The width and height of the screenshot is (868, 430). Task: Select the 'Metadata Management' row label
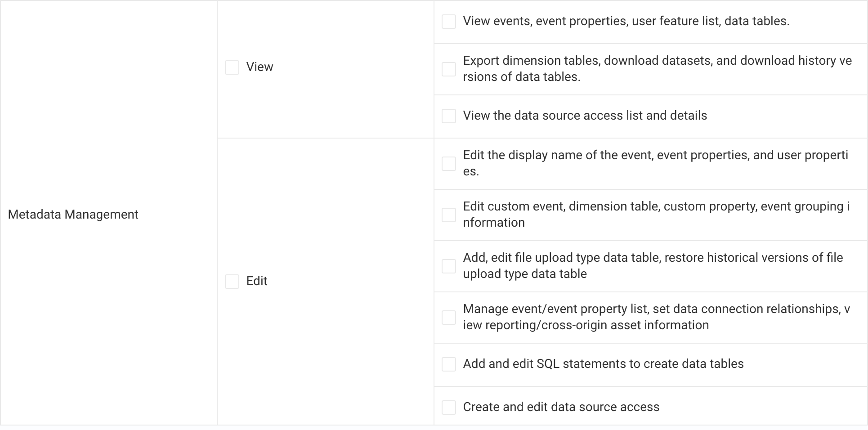pyautogui.click(x=73, y=215)
